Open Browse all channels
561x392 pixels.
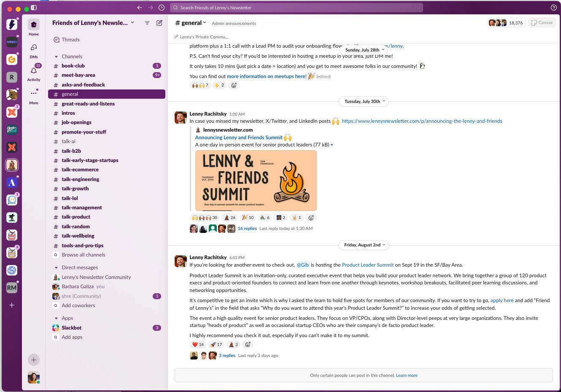tap(106, 255)
